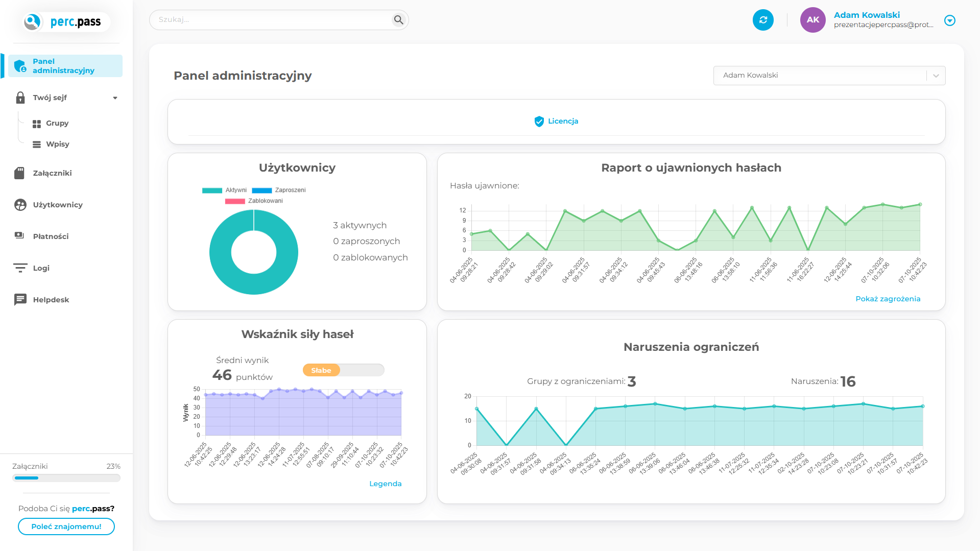Toggle the Aktywni legend item
Viewport: 980px width, 551px height.
(x=224, y=190)
